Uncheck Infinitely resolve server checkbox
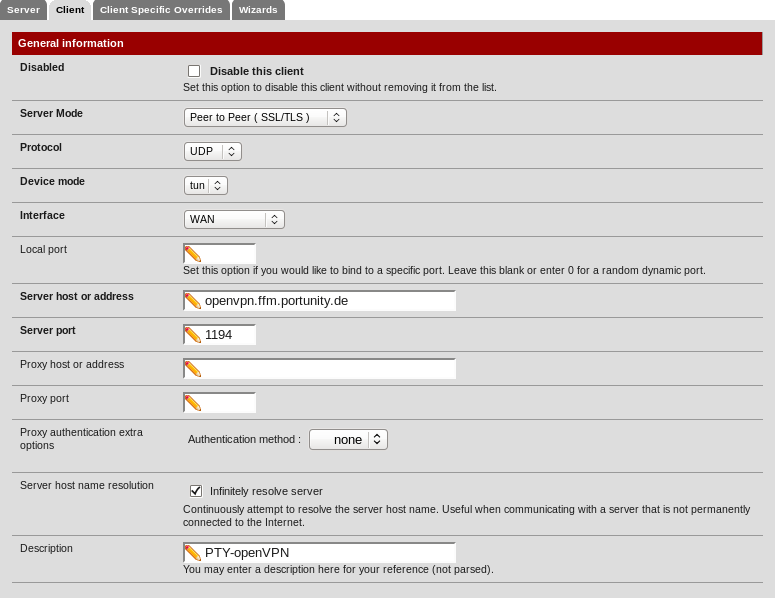The height and width of the screenshot is (598, 775). click(196, 491)
